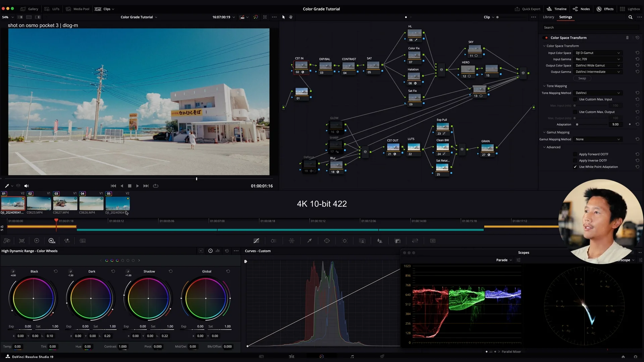Open the HDR color wheels palette

(x=51, y=241)
